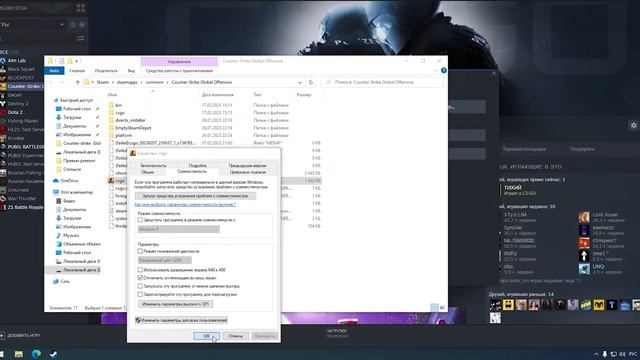
Task: Open UNQ friend avatar in Steam
Action: pyautogui.click(x=584, y=269)
